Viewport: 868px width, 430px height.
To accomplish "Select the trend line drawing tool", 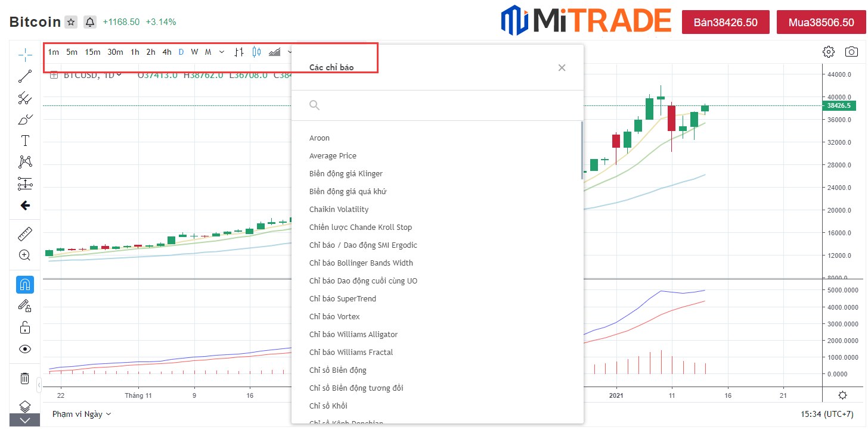I will 25,76.
